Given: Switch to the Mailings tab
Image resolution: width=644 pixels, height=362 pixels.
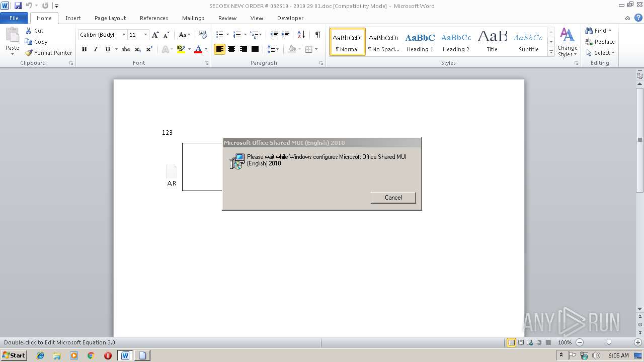Looking at the screenshot, I should click(x=193, y=18).
